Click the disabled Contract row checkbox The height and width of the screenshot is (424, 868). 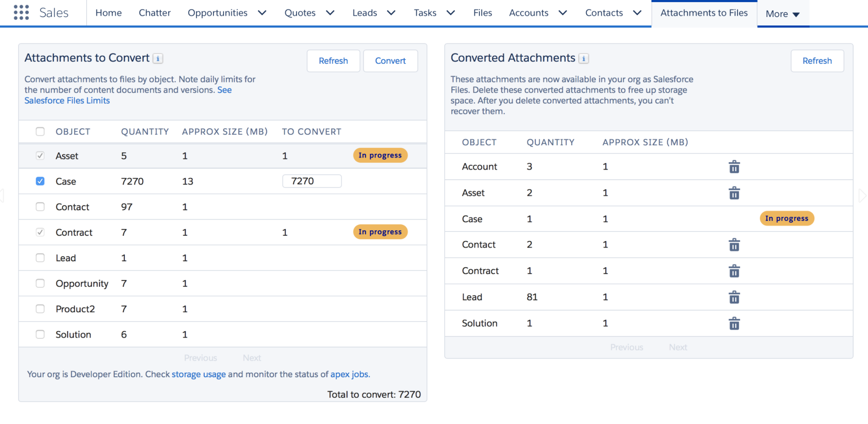click(40, 232)
